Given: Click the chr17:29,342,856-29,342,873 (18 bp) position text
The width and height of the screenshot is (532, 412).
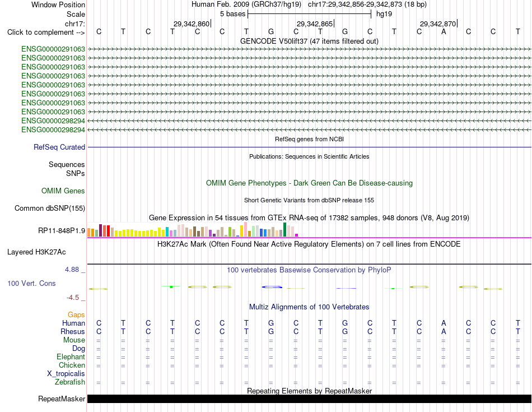Looking at the screenshot, I should pos(367,4).
